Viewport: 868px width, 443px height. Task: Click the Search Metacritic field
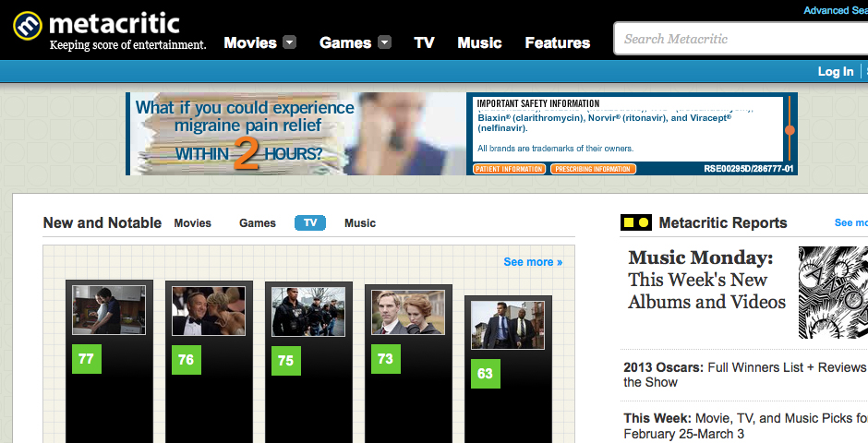tap(741, 39)
